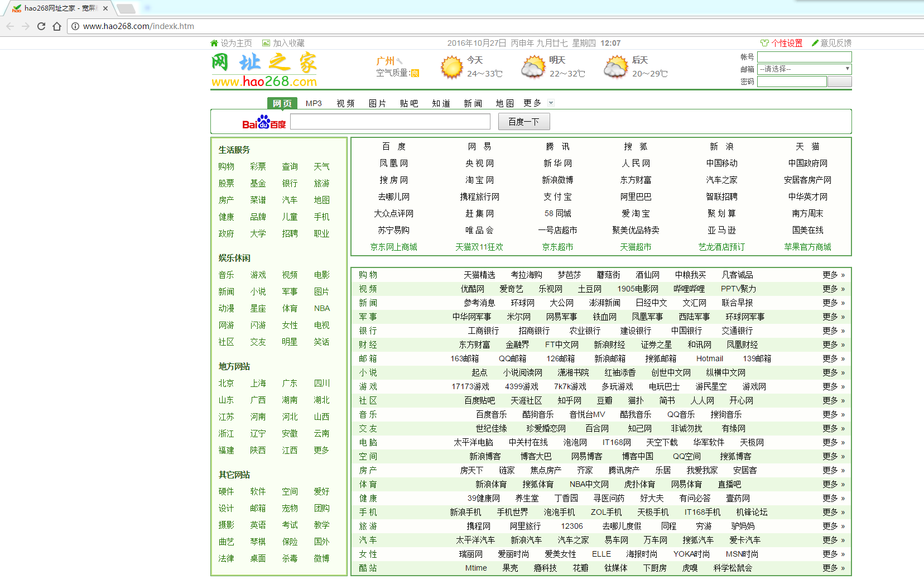Click the day-after-tomorrow weather icon

[x=615, y=68]
